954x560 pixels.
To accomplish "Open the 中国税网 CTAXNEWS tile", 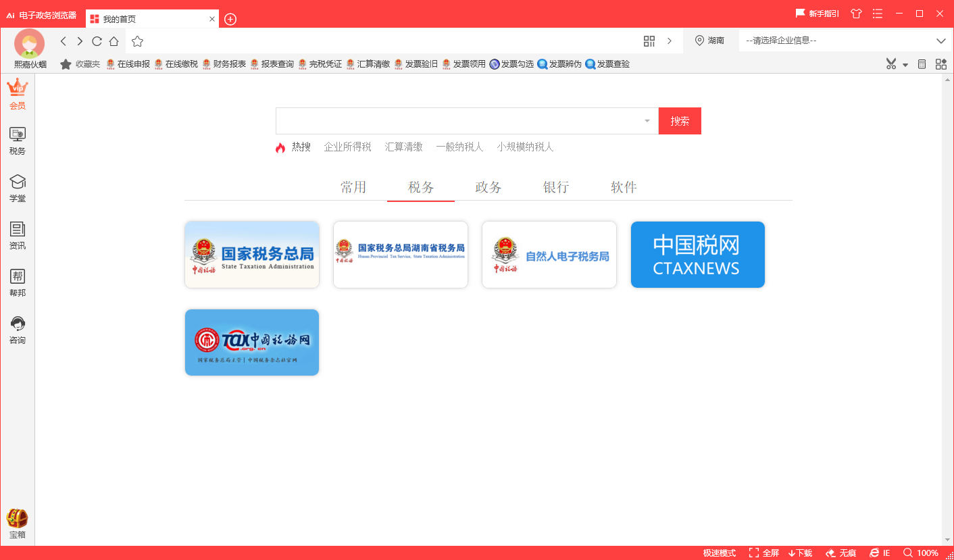I will coord(698,255).
